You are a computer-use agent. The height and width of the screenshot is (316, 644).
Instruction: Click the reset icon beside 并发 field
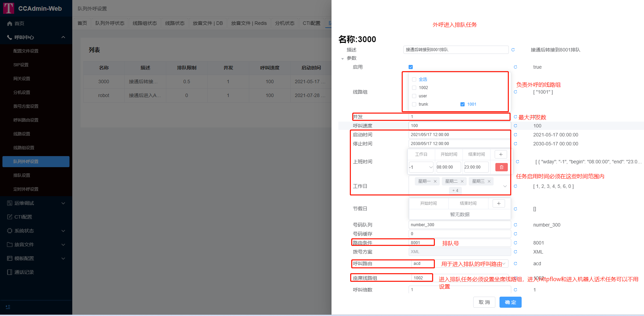pyautogui.click(x=515, y=117)
